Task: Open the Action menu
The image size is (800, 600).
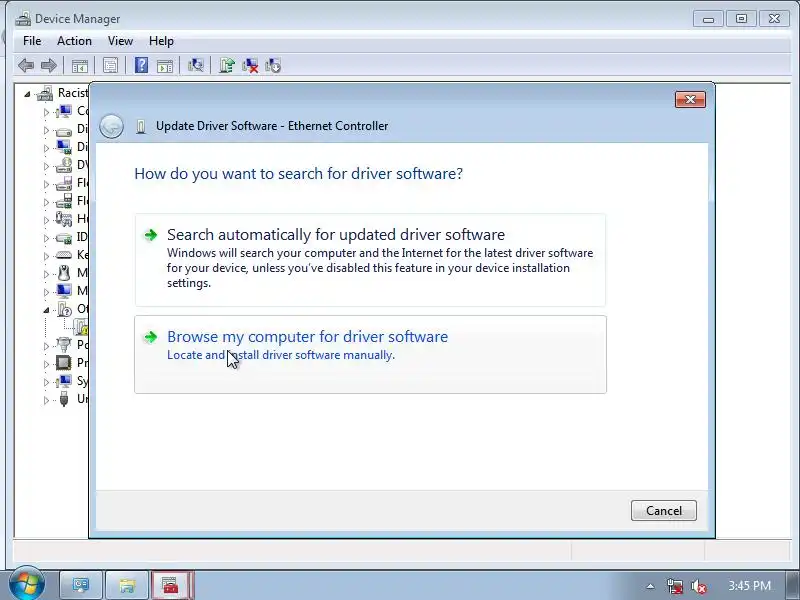Action: coord(74,41)
